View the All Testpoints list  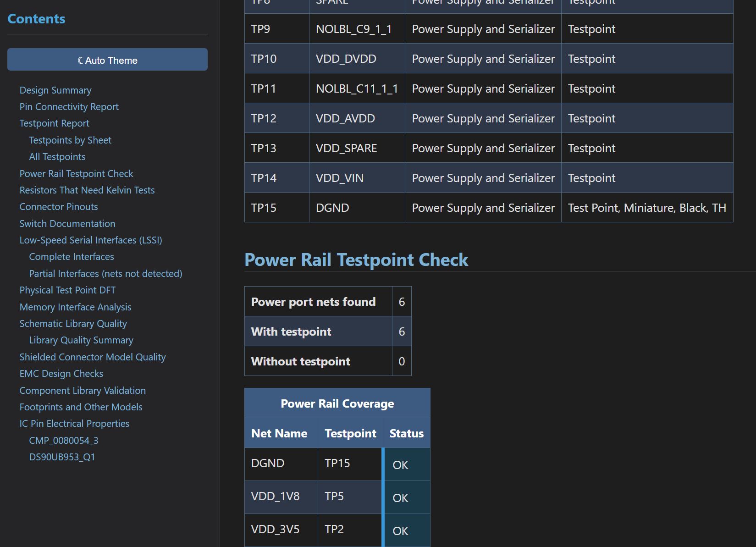[57, 156]
